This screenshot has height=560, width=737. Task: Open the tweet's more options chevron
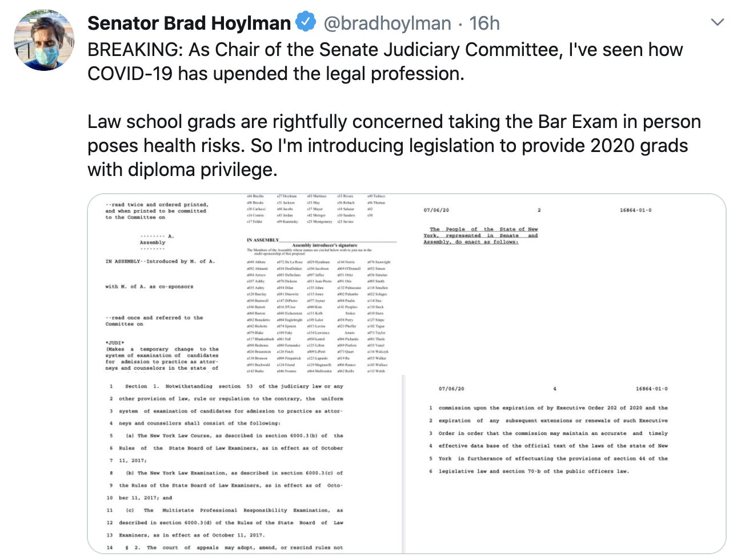point(717,23)
